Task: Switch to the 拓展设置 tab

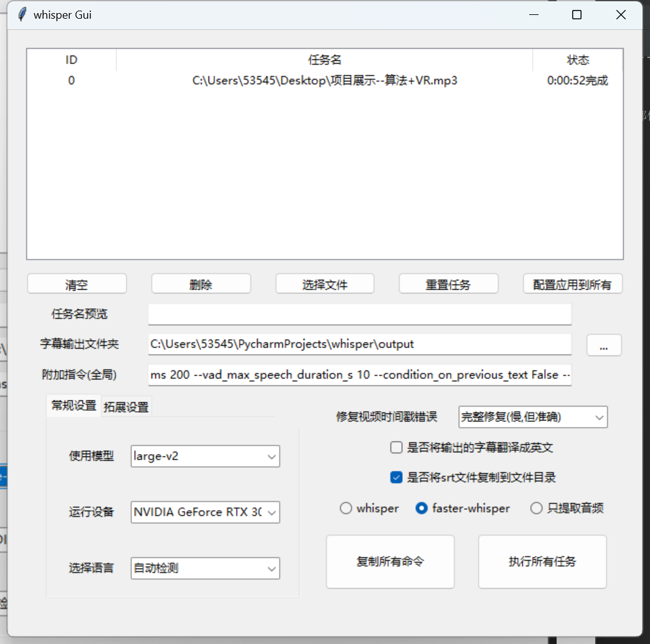Action: pos(126,405)
